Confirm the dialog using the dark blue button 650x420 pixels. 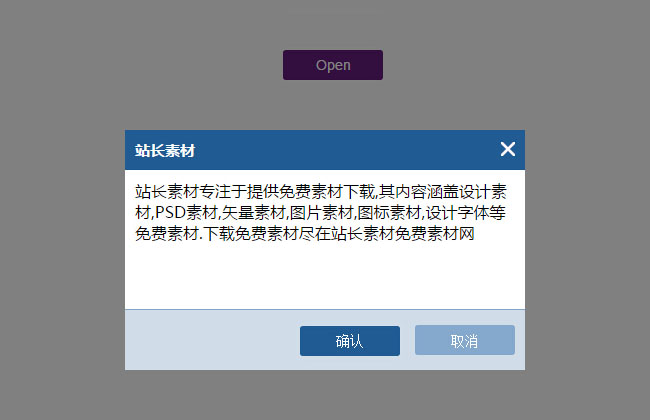[350, 341]
